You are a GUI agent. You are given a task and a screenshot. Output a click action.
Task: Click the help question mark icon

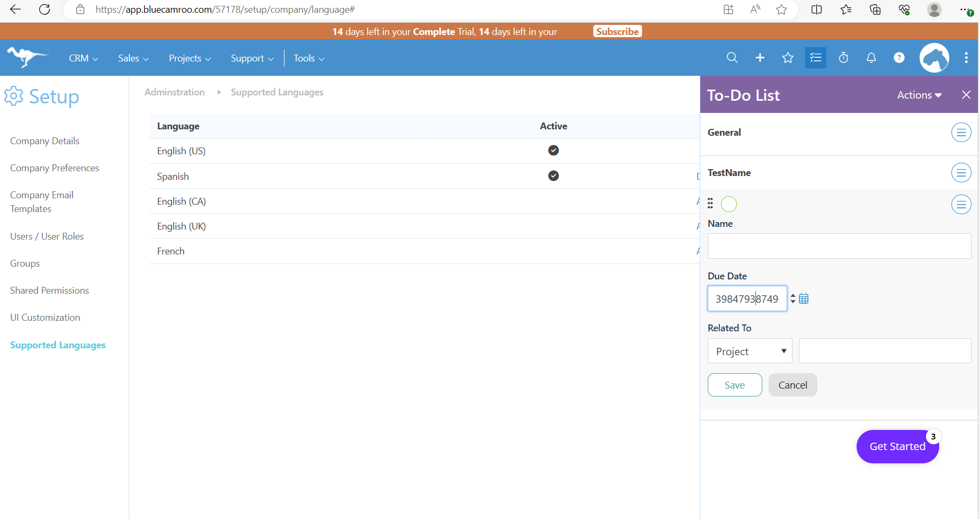click(x=899, y=58)
